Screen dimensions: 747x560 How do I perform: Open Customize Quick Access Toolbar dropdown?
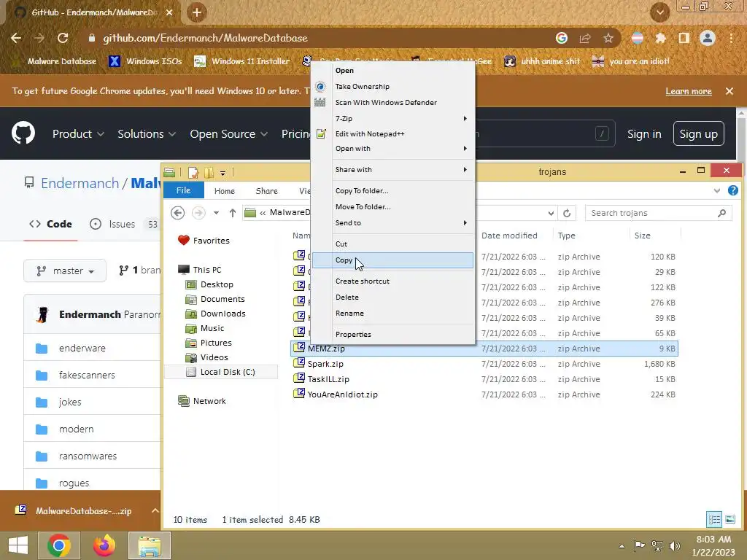(223, 173)
